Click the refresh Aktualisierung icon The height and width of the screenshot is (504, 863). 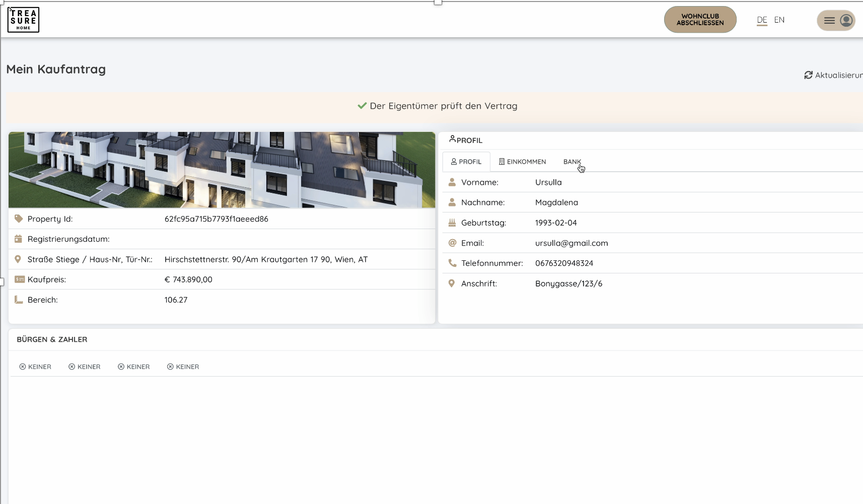(x=808, y=75)
